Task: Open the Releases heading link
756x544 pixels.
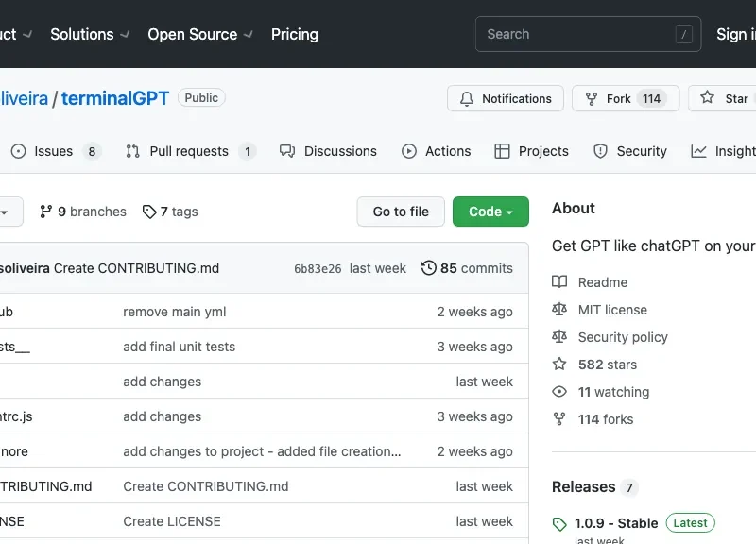Action: [584, 487]
